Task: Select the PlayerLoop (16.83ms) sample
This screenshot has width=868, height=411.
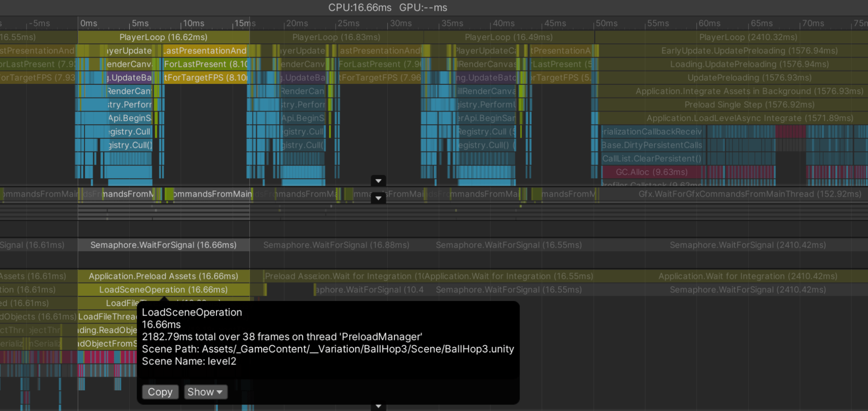Action: 336,37
